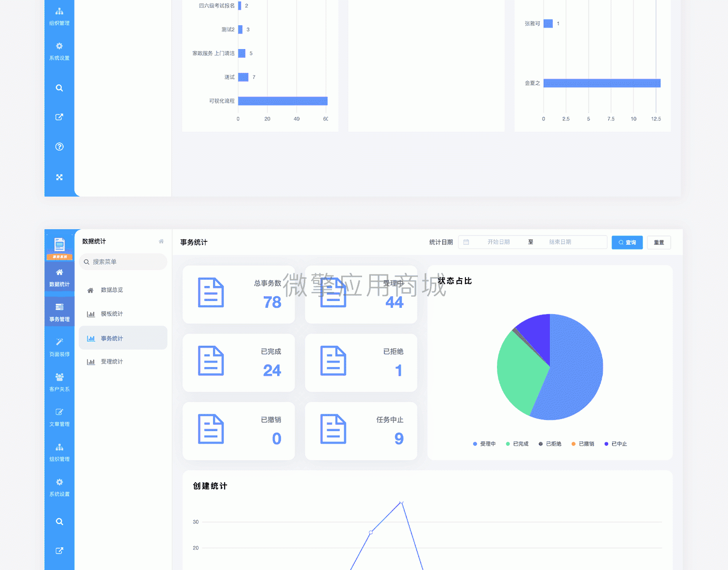Click document icon on 任务中止 card
Screen dimensions: 728x570
point(333,429)
